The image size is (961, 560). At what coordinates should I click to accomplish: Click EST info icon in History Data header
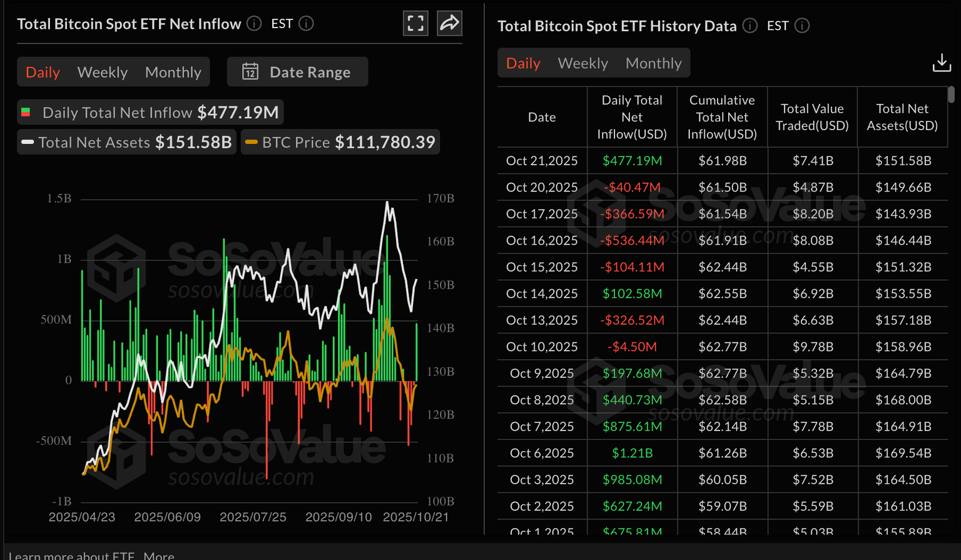pos(802,26)
